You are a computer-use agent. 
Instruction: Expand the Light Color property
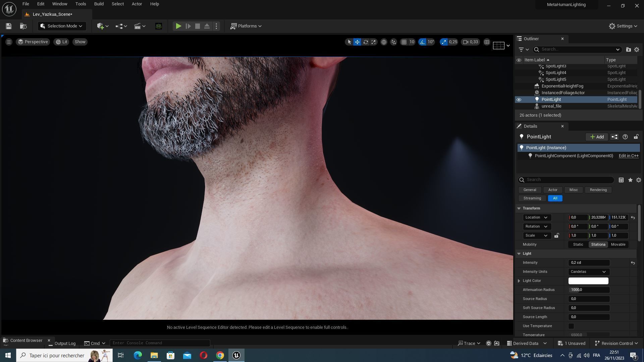coord(519,281)
